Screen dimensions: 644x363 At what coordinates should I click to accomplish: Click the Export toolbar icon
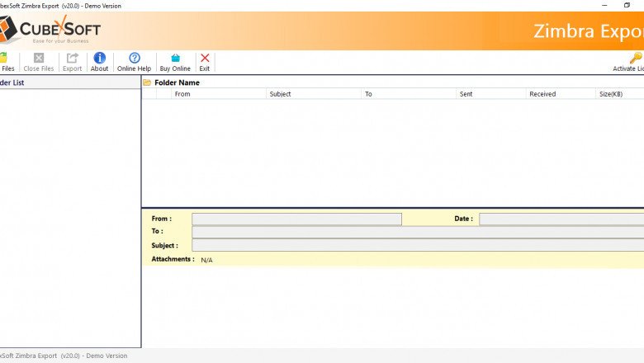tap(73, 58)
